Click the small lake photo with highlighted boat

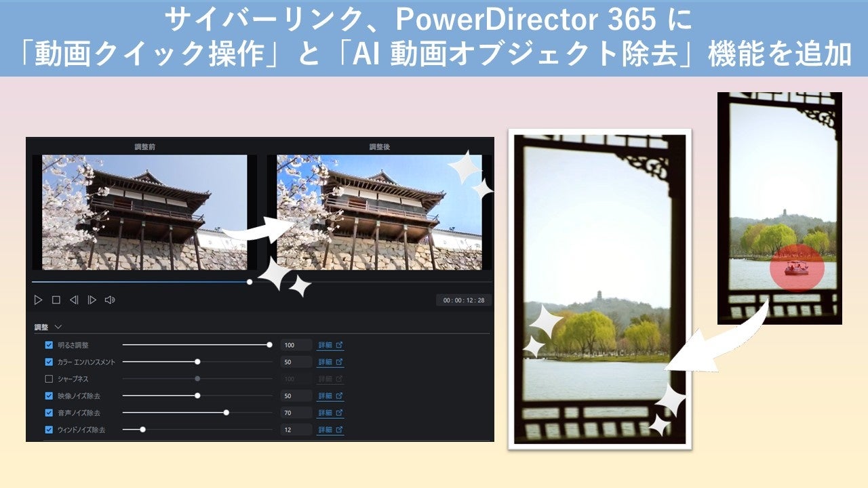pos(780,208)
